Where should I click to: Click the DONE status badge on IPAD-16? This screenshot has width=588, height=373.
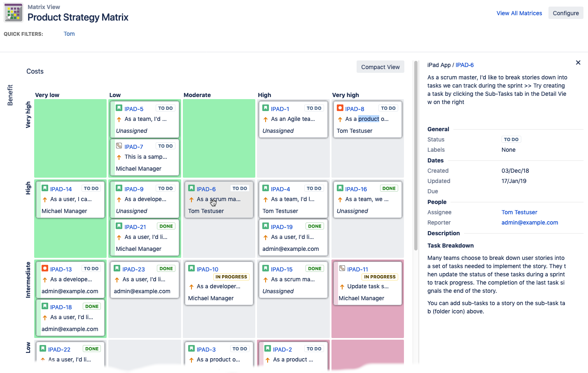[x=389, y=188]
